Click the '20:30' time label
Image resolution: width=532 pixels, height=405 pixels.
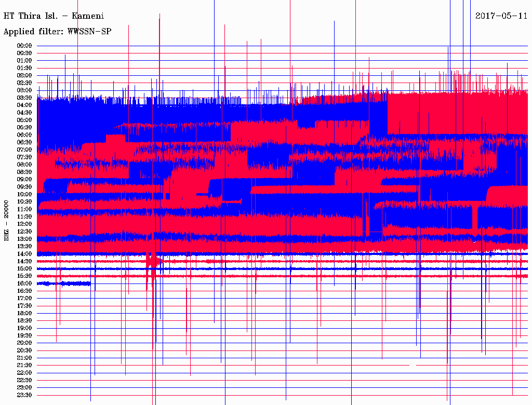24,350
